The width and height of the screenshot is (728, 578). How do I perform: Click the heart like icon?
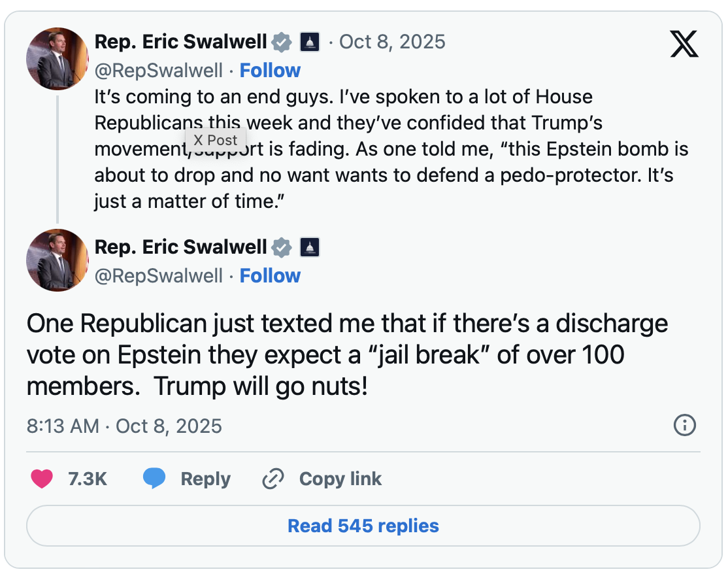(x=42, y=479)
